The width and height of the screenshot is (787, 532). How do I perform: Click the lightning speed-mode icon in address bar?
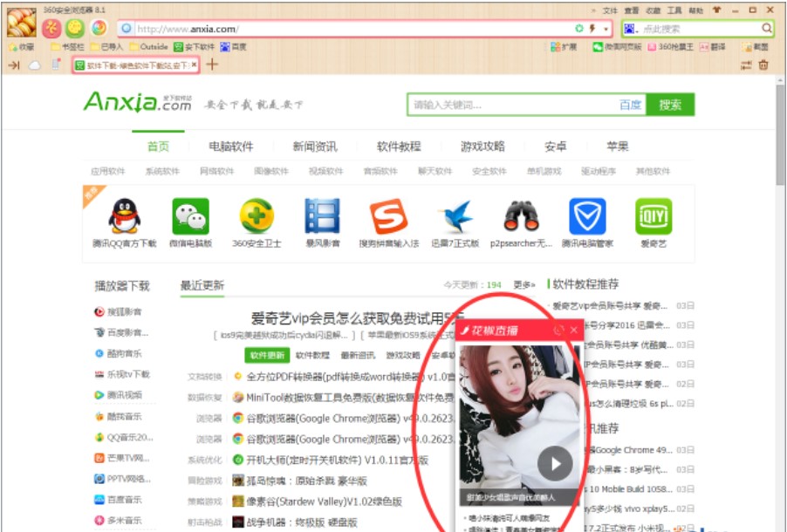point(592,29)
